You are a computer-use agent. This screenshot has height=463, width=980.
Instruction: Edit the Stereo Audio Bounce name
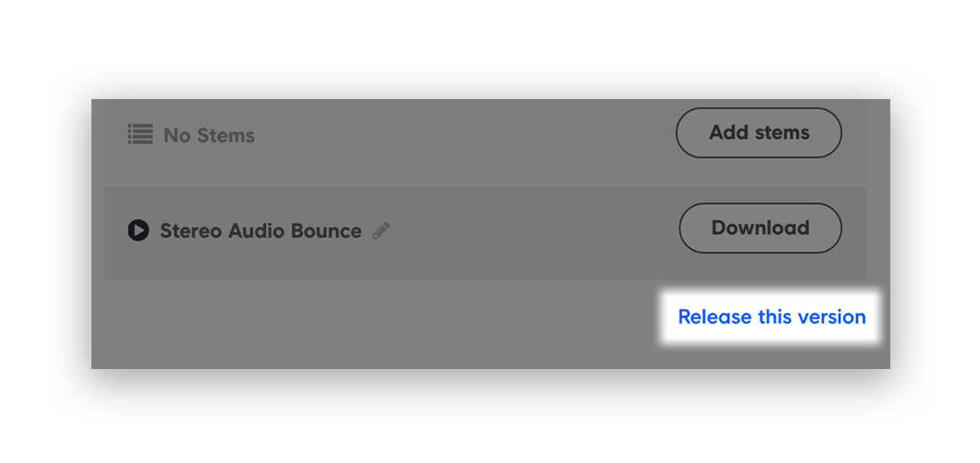[x=381, y=230]
